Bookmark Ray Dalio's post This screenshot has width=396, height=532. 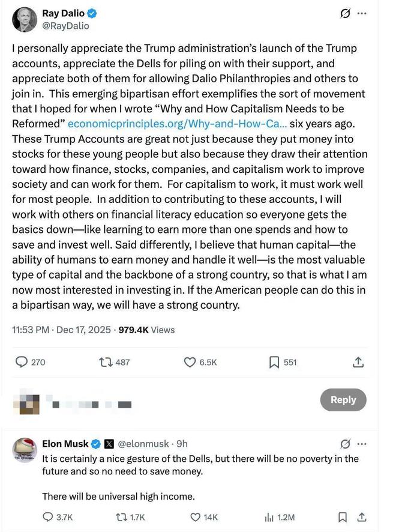point(274,362)
